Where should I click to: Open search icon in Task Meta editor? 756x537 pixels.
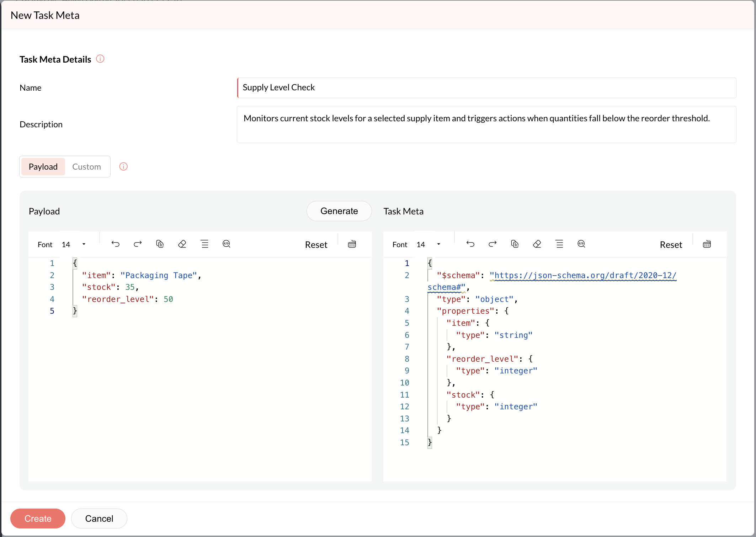click(581, 244)
